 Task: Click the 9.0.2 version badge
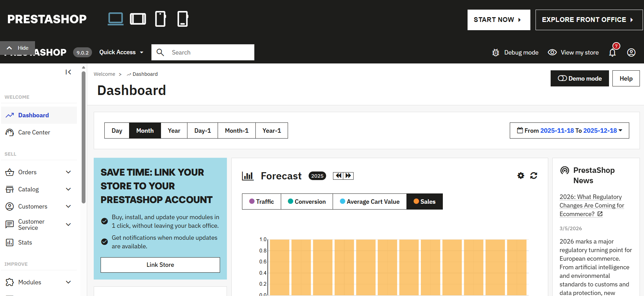[82, 52]
